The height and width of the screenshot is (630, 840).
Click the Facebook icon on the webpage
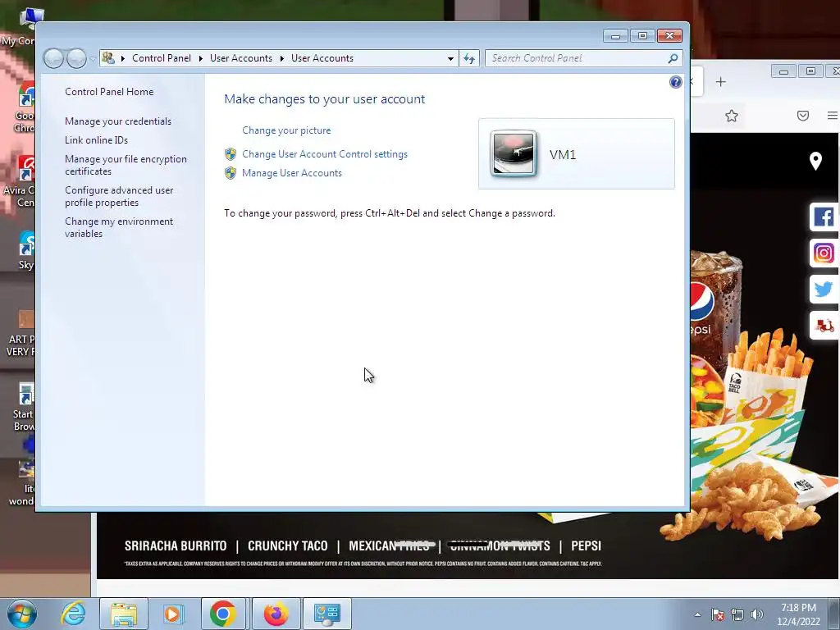(824, 217)
